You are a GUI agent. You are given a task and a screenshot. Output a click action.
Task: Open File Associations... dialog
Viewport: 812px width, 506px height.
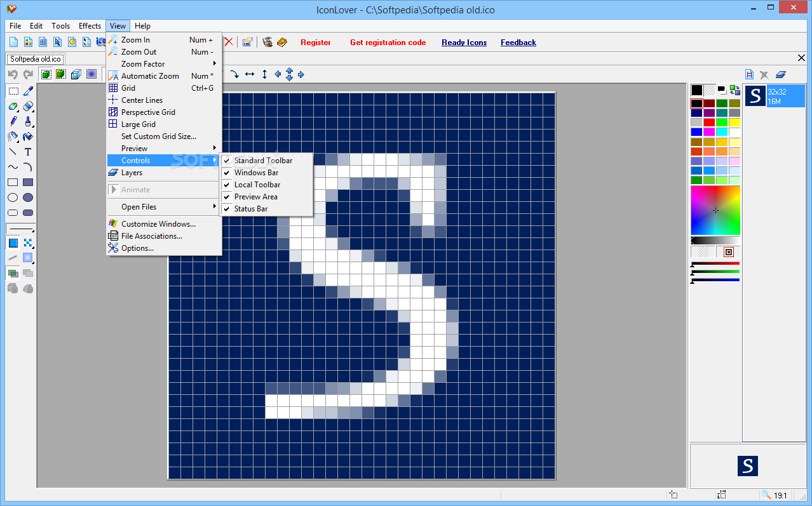click(x=164, y=236)
